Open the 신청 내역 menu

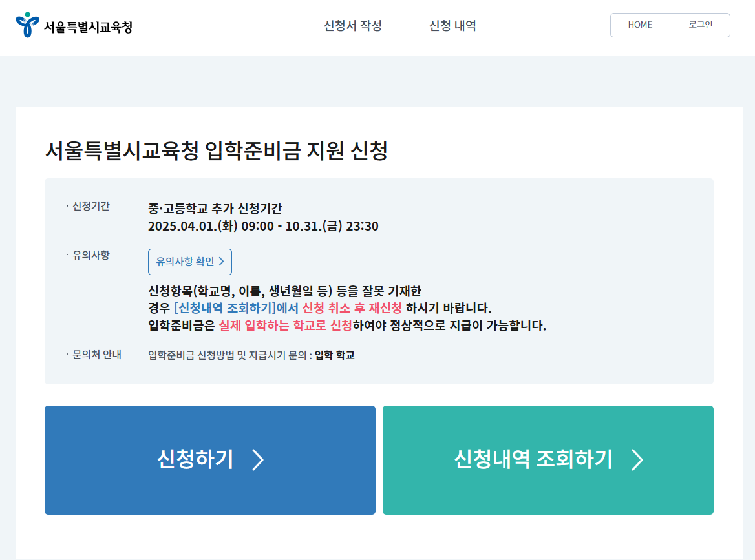point(452,25)
